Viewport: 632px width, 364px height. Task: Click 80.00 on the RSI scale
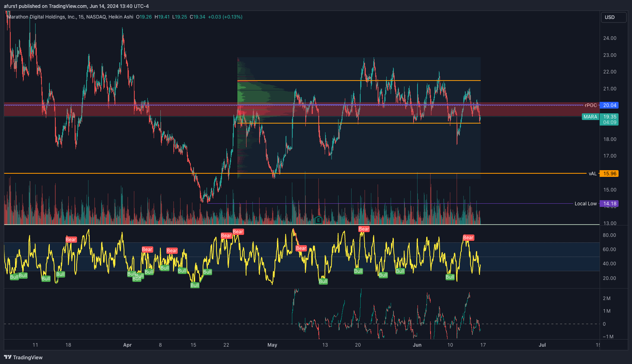[x=609, y=235]
